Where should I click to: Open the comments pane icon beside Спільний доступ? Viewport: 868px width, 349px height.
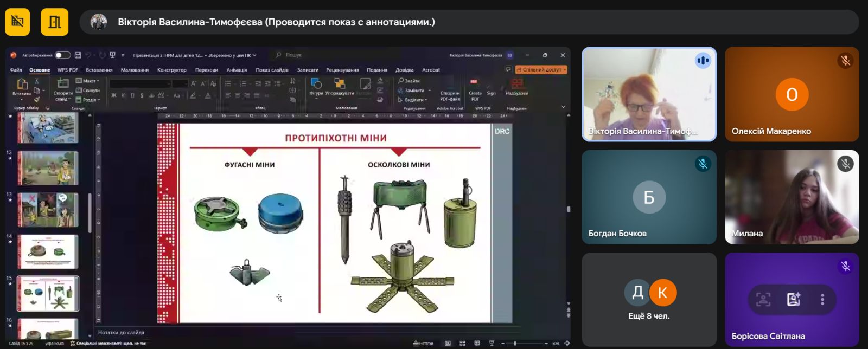tap(508, 69)
